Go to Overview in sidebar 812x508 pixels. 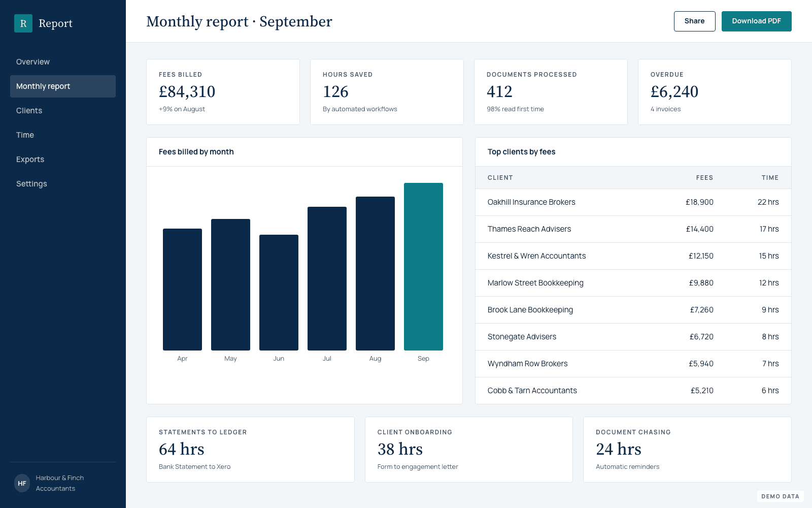[x=63, y=62]
